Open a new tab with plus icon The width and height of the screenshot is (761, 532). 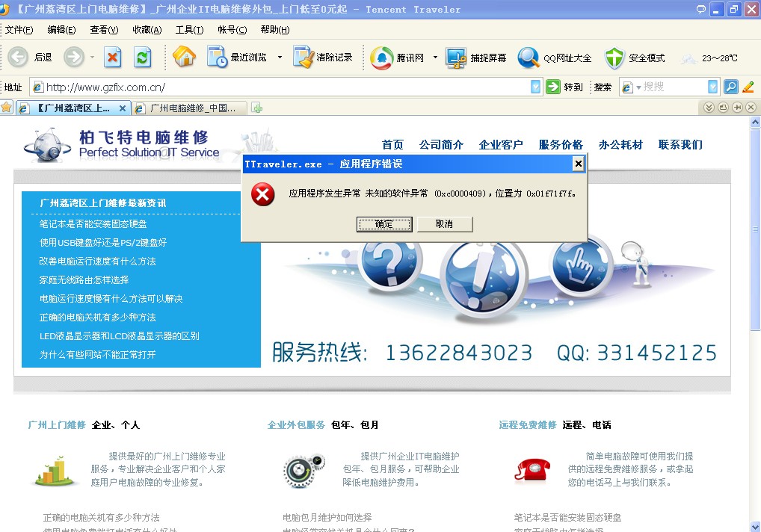coord(257,108)
